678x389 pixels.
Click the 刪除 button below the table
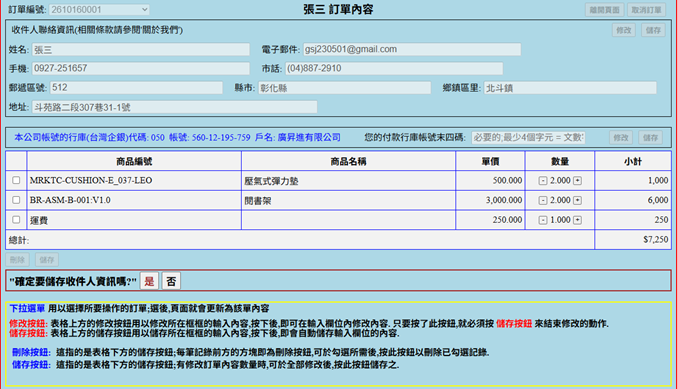coord(17,259)
